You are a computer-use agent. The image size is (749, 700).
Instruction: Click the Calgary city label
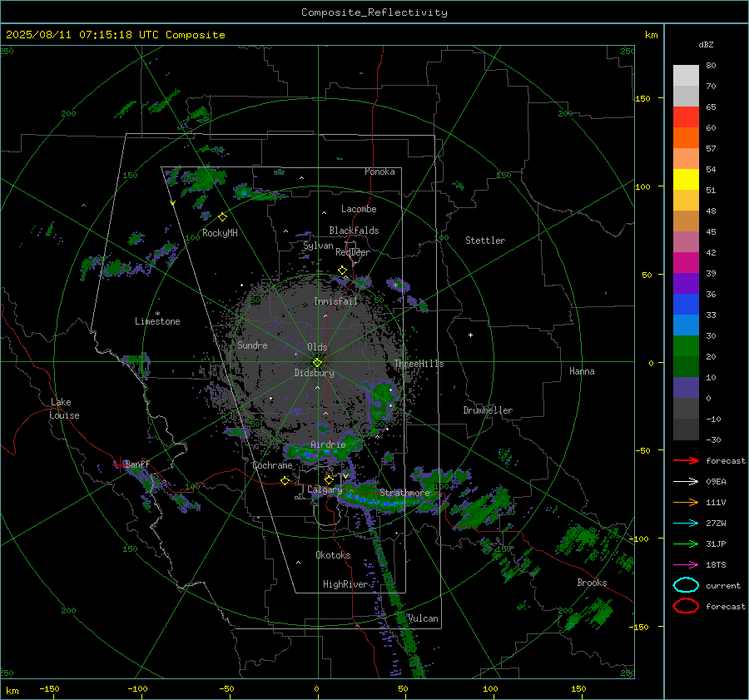tap(325, 489)
